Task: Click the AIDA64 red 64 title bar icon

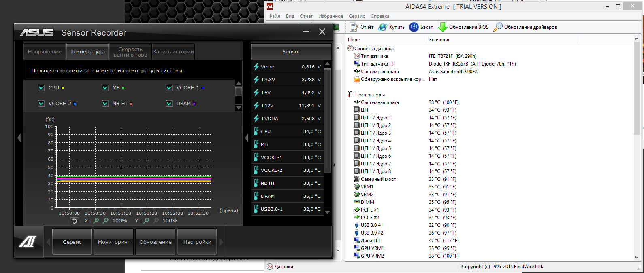Action: pyautogui.click(x=270, y=6)
